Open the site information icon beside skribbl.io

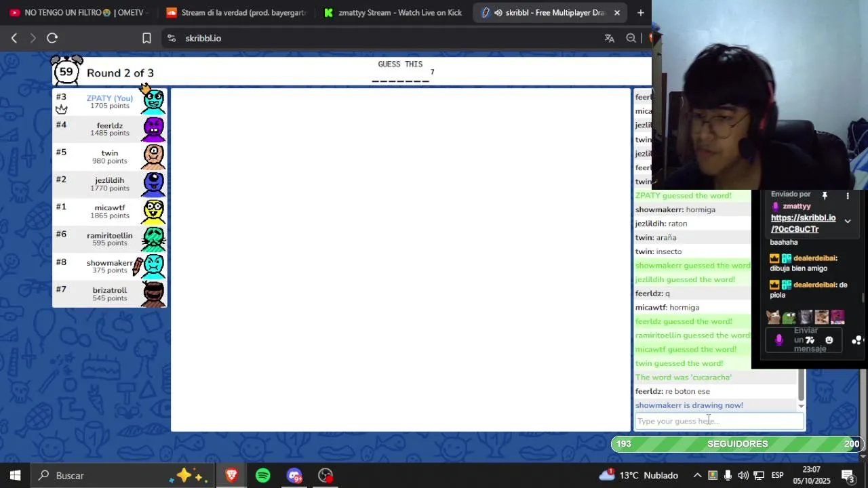171,39
